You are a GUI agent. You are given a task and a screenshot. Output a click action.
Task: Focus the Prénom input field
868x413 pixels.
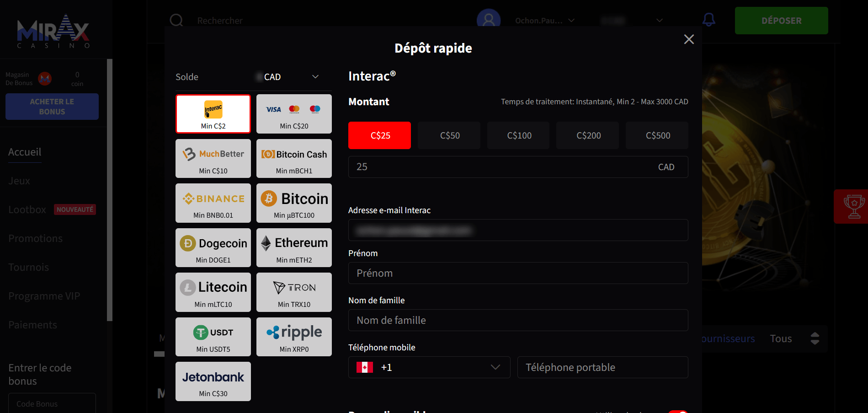[x=518, y=273]
